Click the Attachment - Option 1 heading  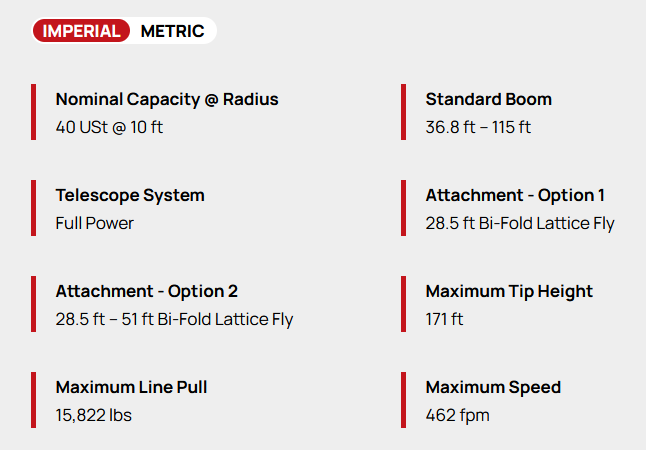tap(515, 195)
